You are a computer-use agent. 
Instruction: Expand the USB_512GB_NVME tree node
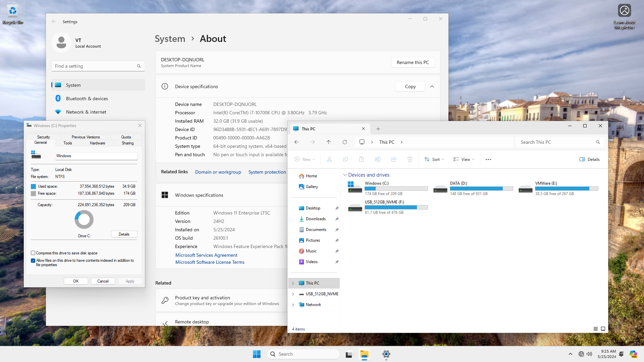(293, 294)
